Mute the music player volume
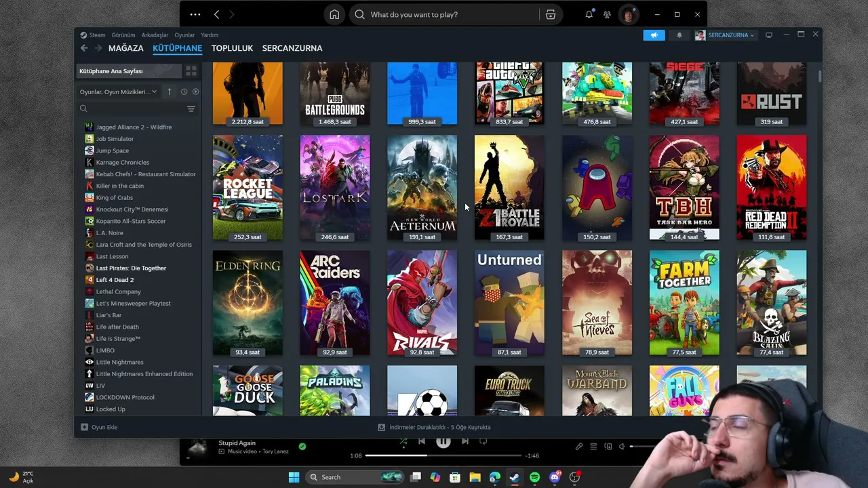868x488 pixels. click(622, 447)
